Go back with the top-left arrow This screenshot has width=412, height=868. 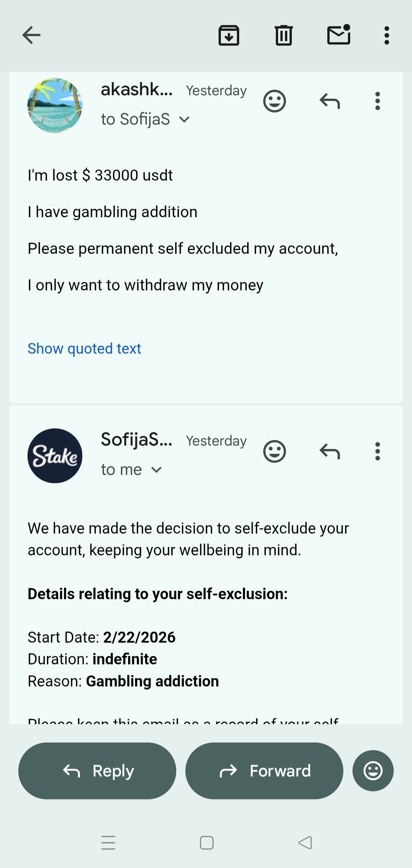(x=31, y=35)
